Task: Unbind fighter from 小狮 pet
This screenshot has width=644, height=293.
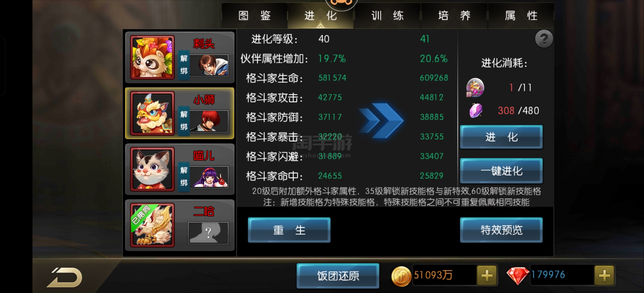Action: [x=184, y=121]
